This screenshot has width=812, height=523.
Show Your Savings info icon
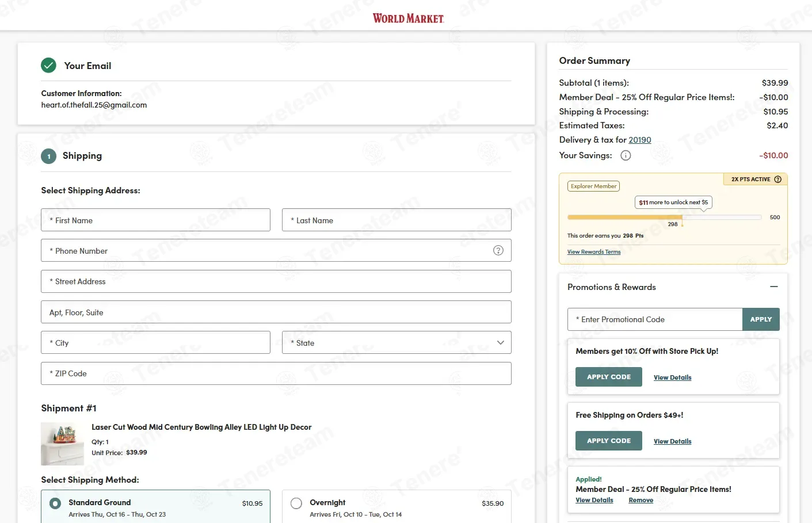[x=626, y=155]
